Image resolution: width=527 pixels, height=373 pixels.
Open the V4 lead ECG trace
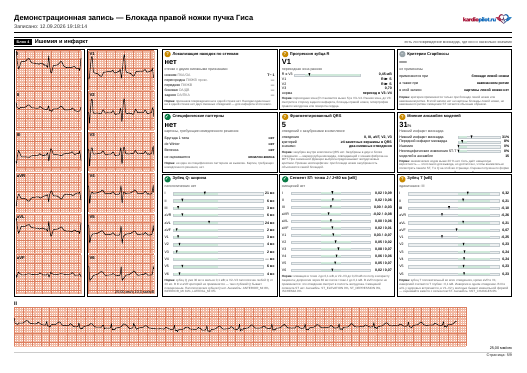[x=122, y=193]
